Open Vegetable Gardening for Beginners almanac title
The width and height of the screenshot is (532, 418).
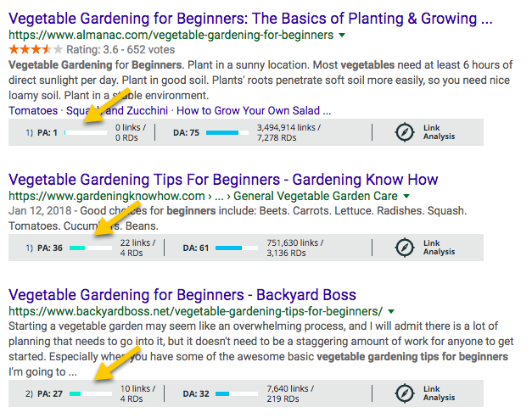click(x=250, y=18)
